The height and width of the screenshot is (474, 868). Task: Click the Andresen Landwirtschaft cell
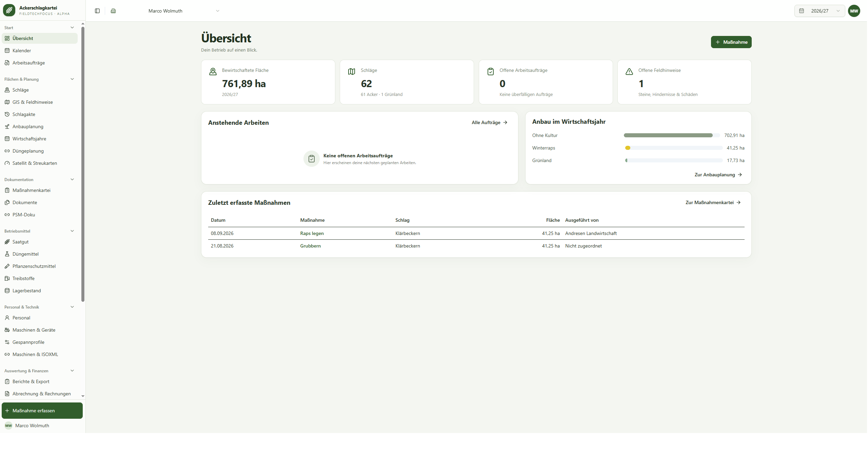tap(591, 233)
